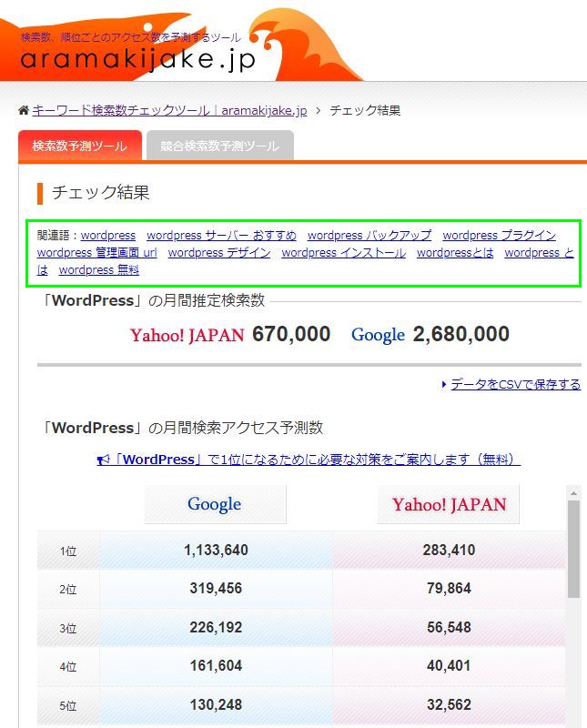Click the scrollbar up arrow of the results table

coord(573,493)
